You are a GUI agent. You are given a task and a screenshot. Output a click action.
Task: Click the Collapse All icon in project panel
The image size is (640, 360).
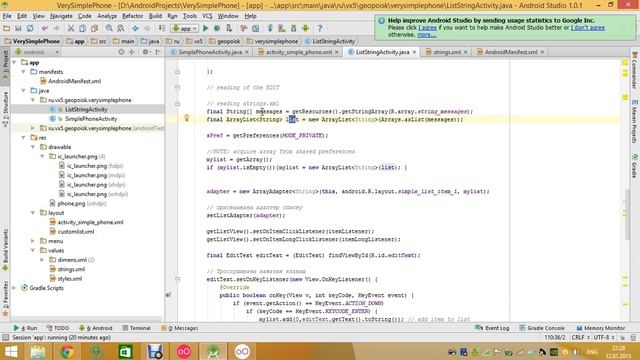[x=131, y=52]
